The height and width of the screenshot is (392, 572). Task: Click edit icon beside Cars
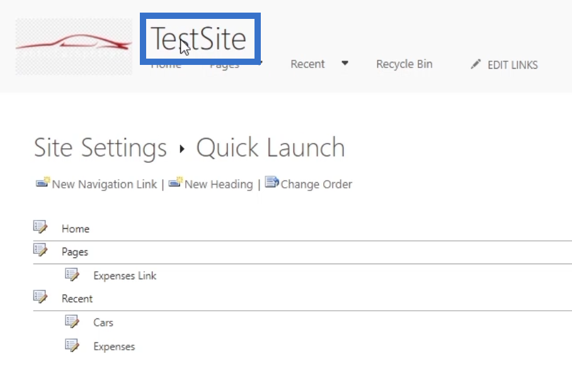click(72, 321)
